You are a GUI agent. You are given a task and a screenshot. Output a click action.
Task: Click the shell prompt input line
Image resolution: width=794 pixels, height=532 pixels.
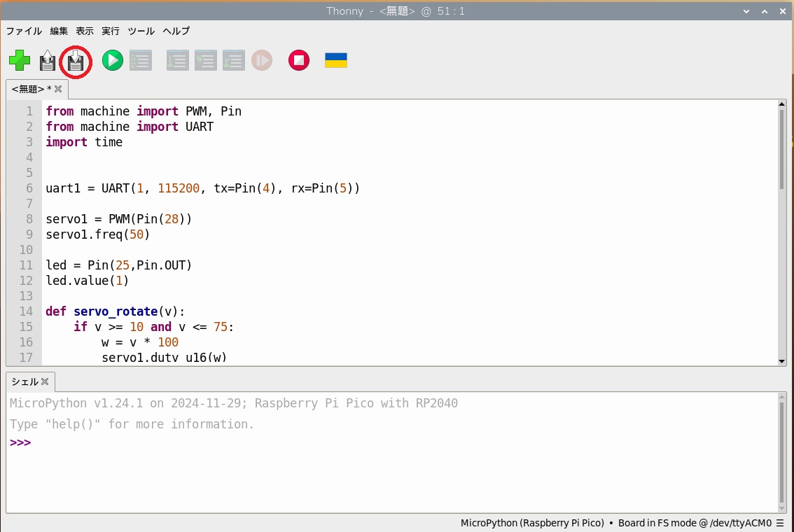[x=350, y=443]
